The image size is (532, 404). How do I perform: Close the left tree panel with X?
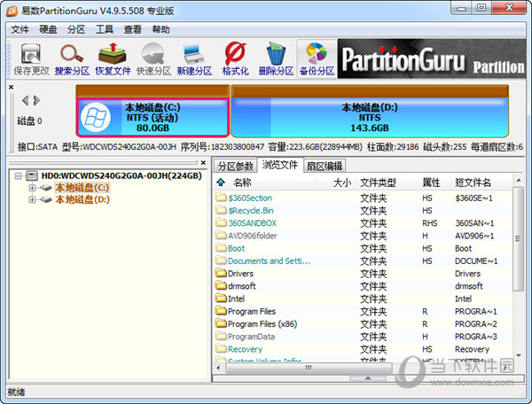pos(203,163)
